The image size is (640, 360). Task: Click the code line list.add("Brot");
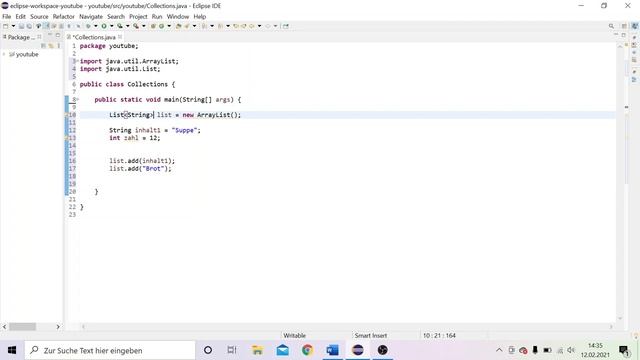click(x=140, y=169)
